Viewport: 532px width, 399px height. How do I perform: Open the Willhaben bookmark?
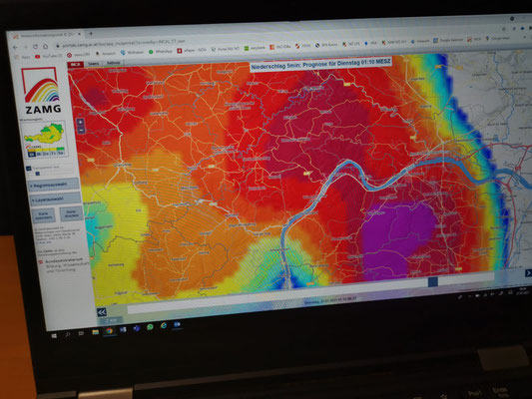pyautogui.click(x=133, y=53)
